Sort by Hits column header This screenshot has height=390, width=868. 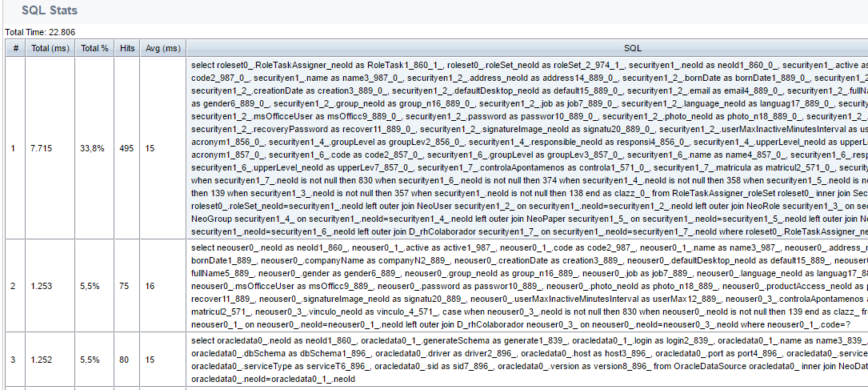[126, 48]
